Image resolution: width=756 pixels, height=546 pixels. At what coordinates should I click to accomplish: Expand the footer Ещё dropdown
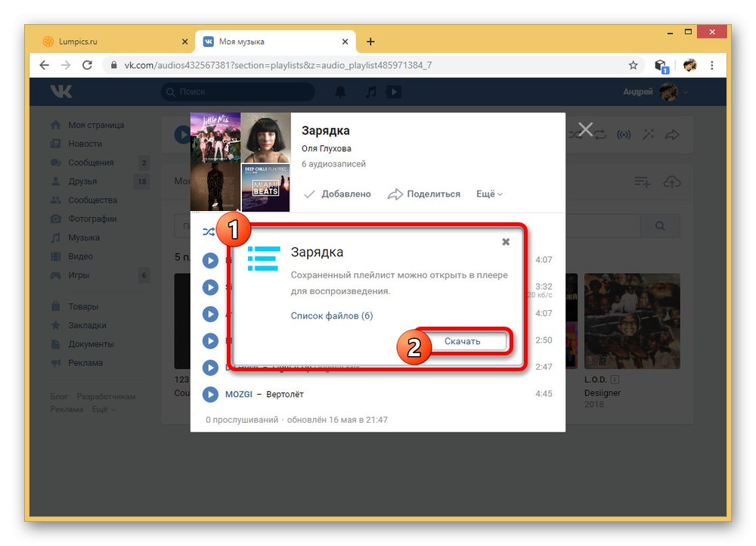(104, 409)
